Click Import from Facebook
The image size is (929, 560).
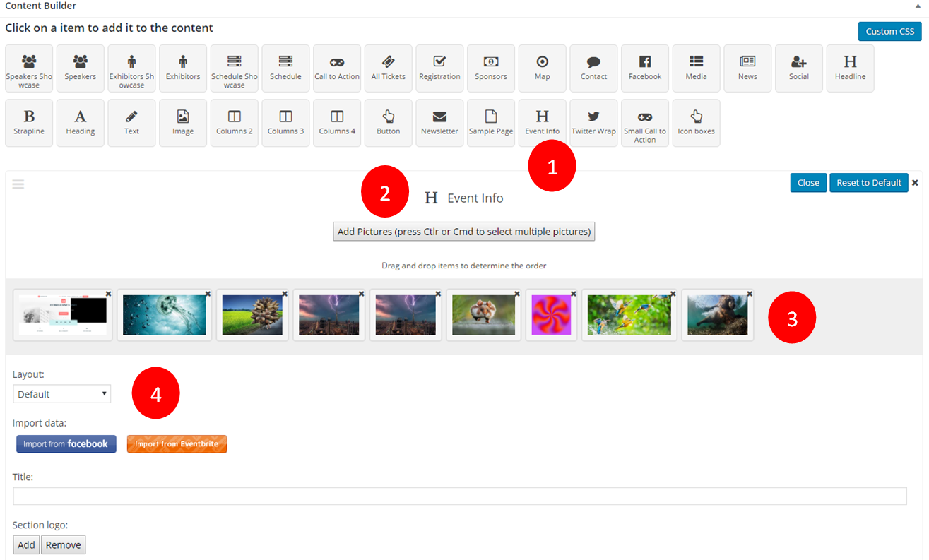coord(66,444)
